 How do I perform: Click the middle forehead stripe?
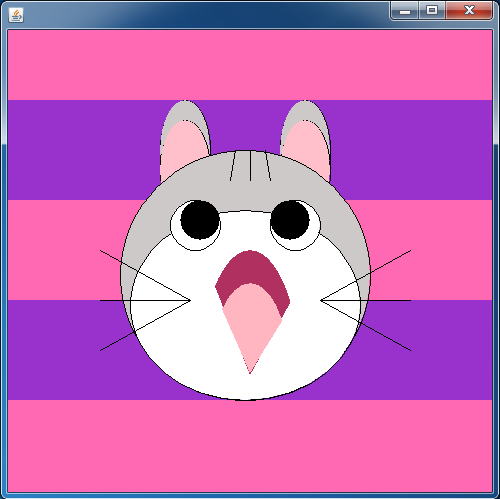pyautogui.click(x=250, y=166)
